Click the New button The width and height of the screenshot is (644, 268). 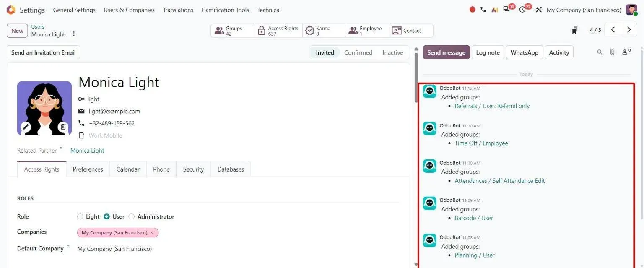click(x=17, y=31)
